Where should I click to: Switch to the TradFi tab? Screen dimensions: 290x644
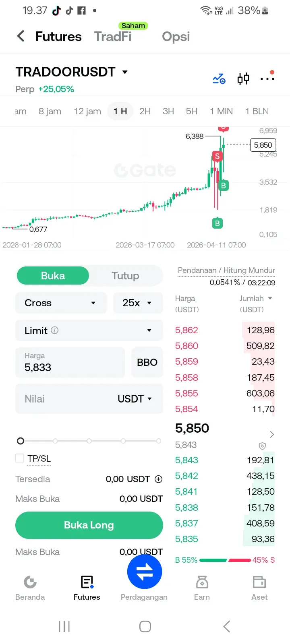click(x=113, y=37)
